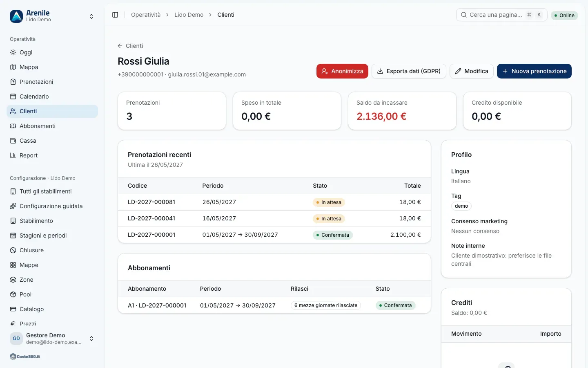Viewport: 588px width, 368px height.
Task: Click the 6 mezze giornate rilasciate badge
Action: [x=326, y=305]
